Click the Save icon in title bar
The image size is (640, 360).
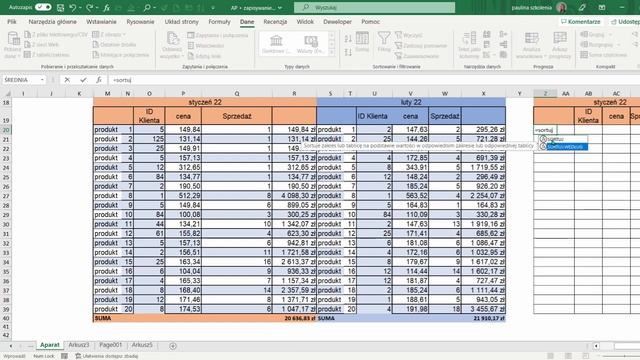point(60,7)
